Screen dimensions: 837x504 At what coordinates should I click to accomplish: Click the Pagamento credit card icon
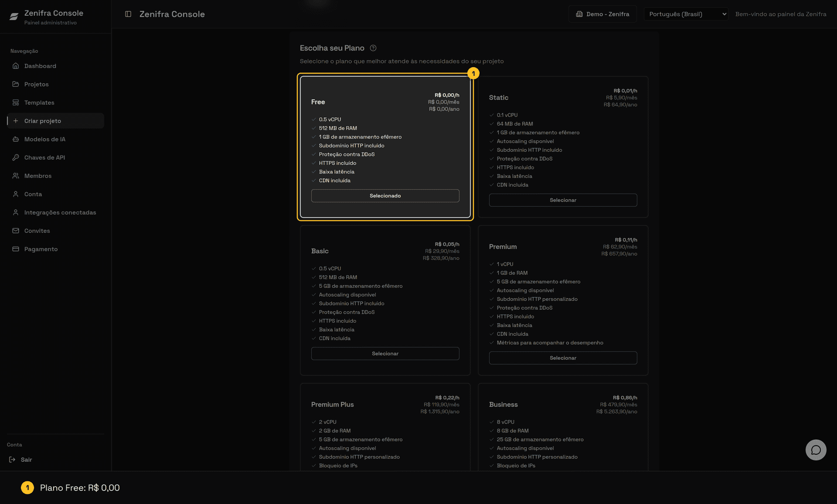(x=16, y=249)
